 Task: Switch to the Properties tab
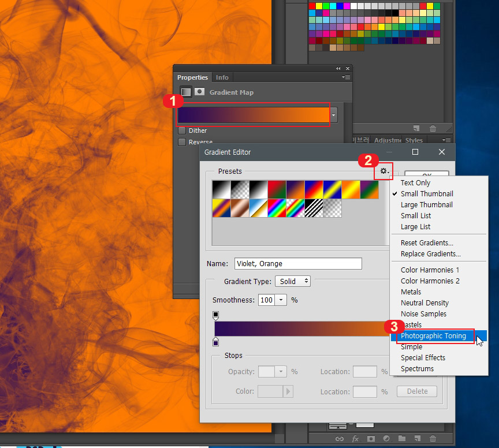click(x=192, y=77)
